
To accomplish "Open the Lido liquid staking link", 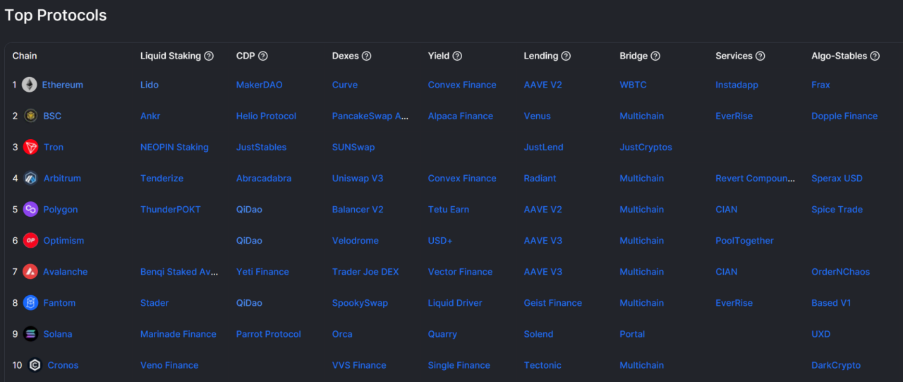I will (149, 85).
